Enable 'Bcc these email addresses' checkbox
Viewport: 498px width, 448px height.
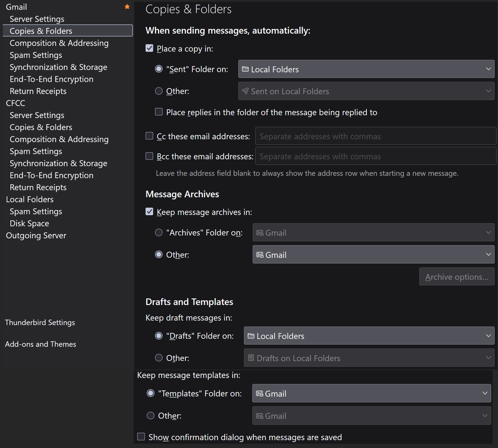[x=149, y=156]
